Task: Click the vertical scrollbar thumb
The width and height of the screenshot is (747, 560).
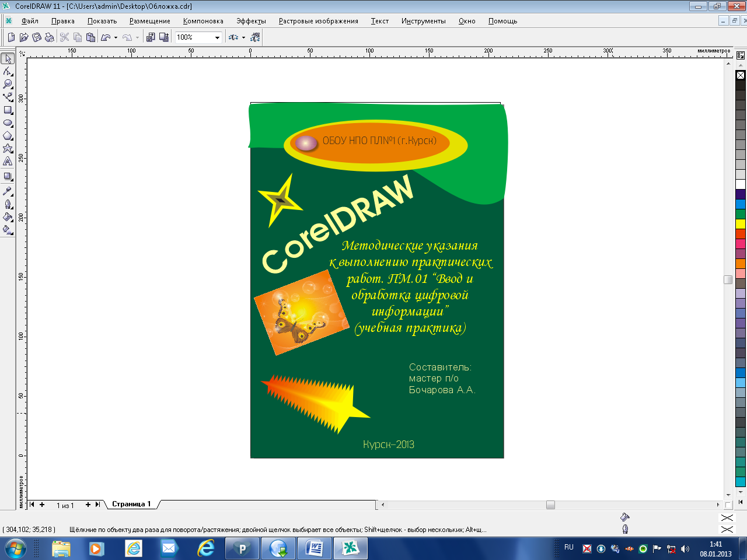Action: (728, 280)
